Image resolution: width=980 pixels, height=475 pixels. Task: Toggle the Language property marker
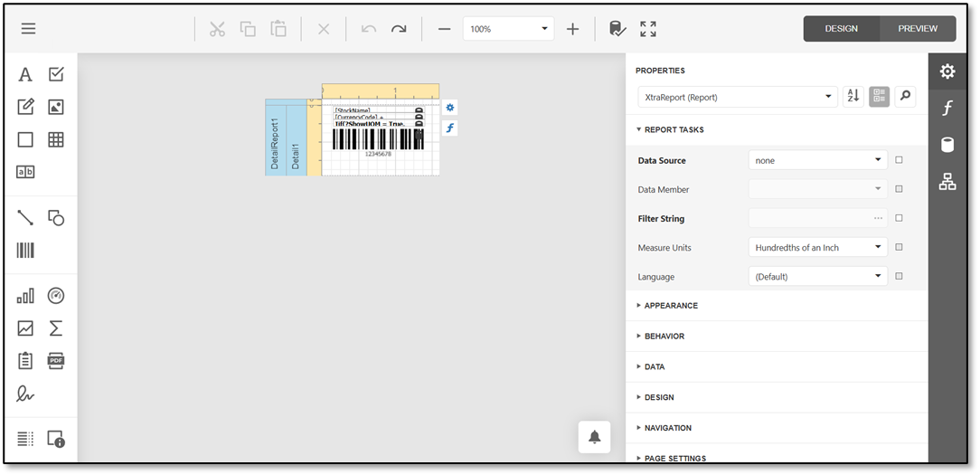click(899, 276)
